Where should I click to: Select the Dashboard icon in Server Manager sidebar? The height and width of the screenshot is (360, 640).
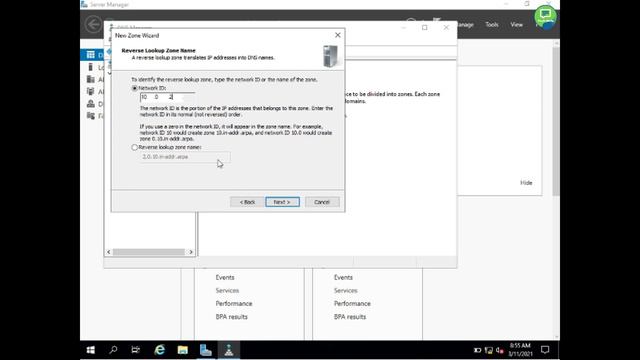(x=91, y=55)
